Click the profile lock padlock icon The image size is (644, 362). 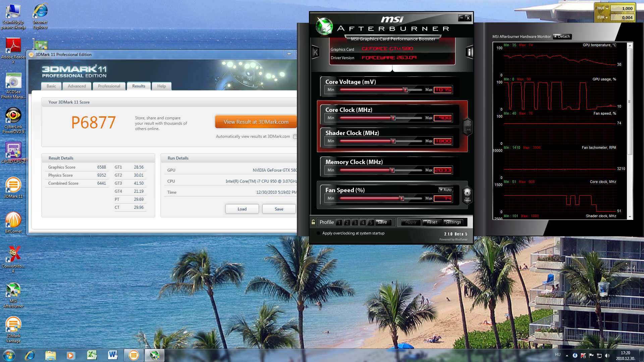pos(313,222)
